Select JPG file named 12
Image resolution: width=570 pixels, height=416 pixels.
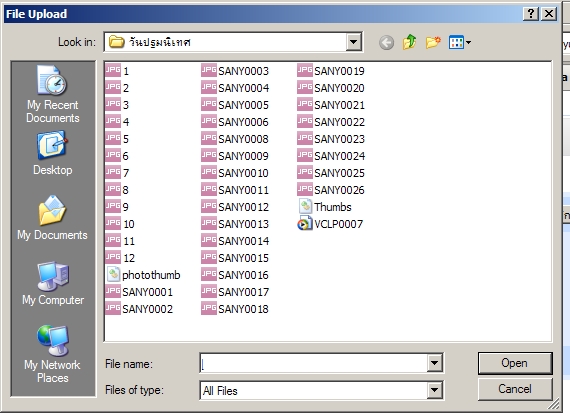(120, 258)
